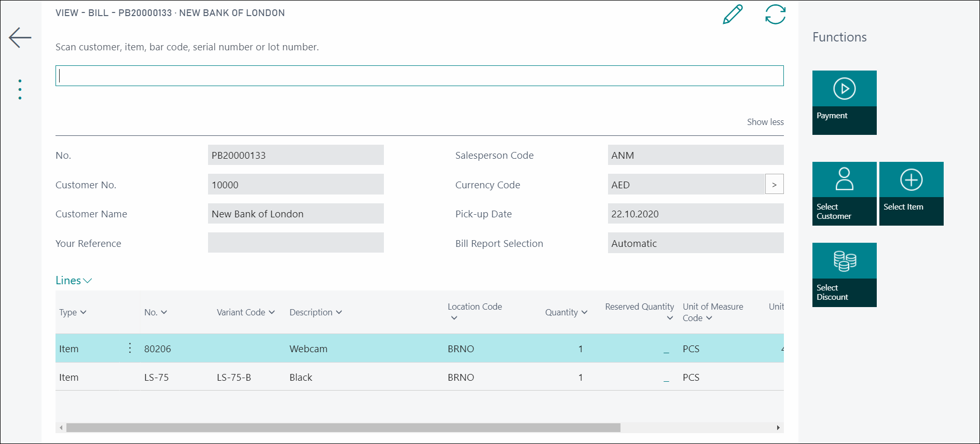
Task: Click the Pick-up Date field 22.10.2020
Action: [x=696, y=214]
